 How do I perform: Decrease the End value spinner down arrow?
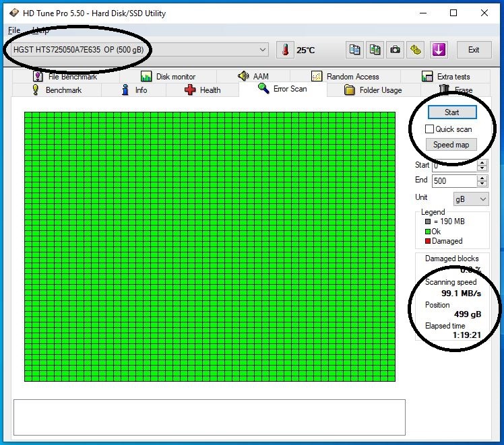coord(482,184)
